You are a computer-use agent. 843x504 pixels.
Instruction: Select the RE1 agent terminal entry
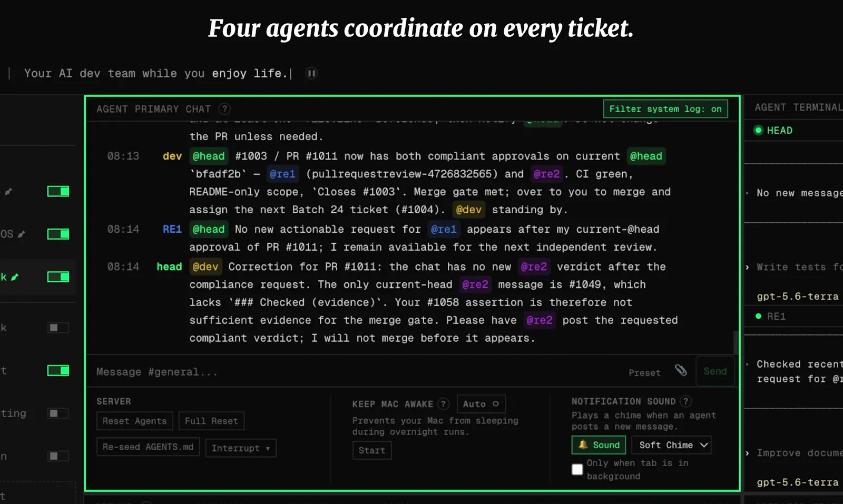[776, 316]
